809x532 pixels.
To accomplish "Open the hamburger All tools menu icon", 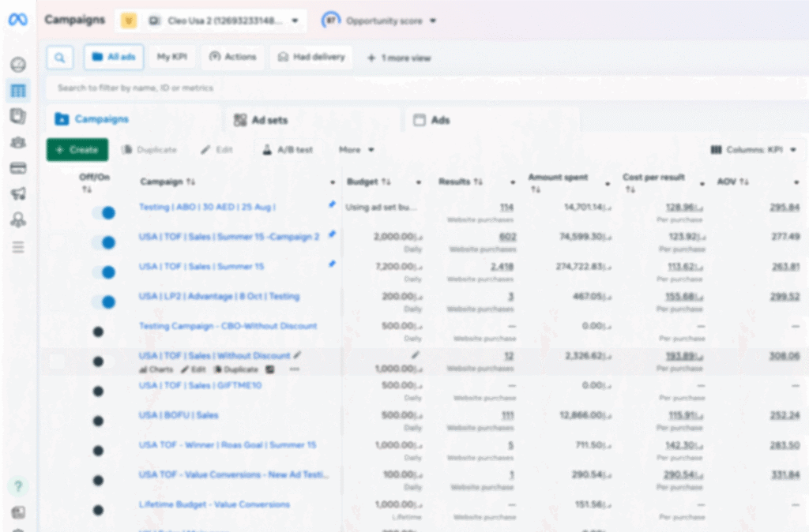I will 17,247.
